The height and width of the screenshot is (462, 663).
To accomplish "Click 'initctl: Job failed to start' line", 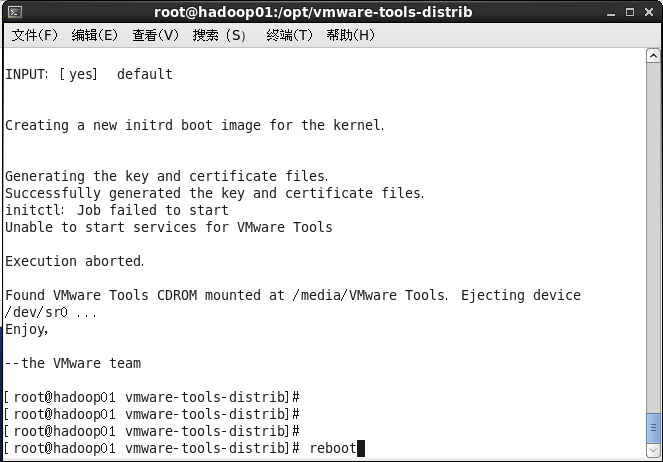I will tap(117, 210).
